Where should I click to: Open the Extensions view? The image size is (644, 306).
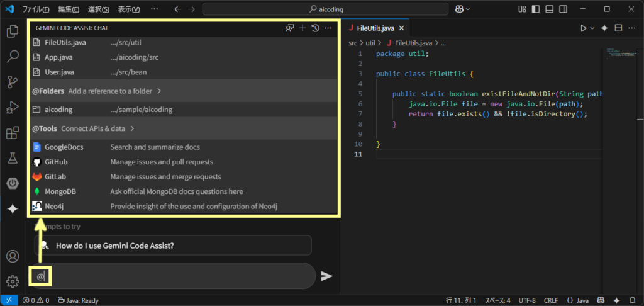13,133
